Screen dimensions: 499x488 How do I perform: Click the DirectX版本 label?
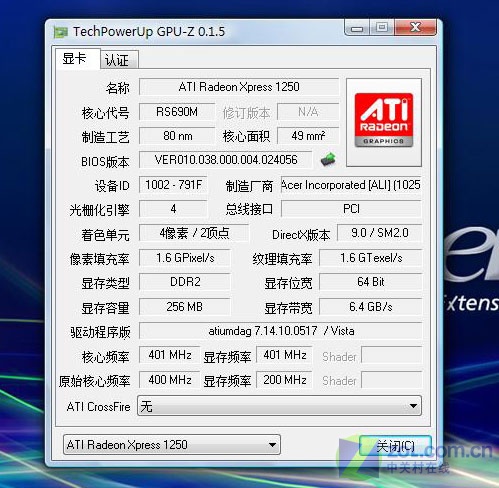coord(301,235)
